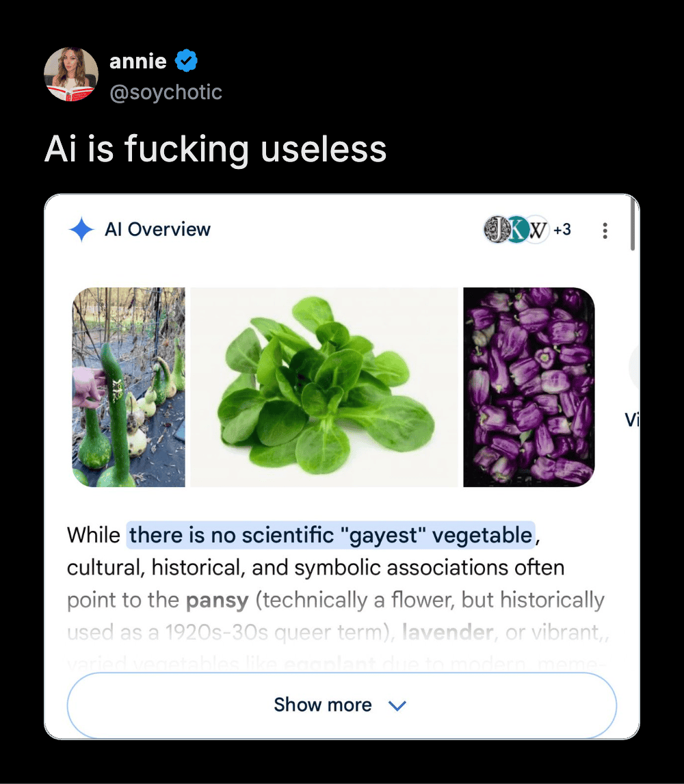Click the AI Overview sparkle icon
The width and height of the screenshot is (684, 784).
click(81, 230)
